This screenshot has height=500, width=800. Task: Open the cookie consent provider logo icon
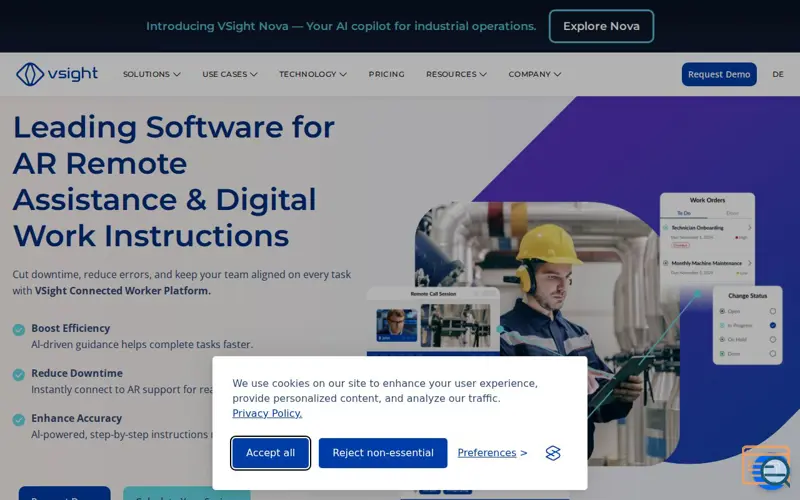pos(553,453)
